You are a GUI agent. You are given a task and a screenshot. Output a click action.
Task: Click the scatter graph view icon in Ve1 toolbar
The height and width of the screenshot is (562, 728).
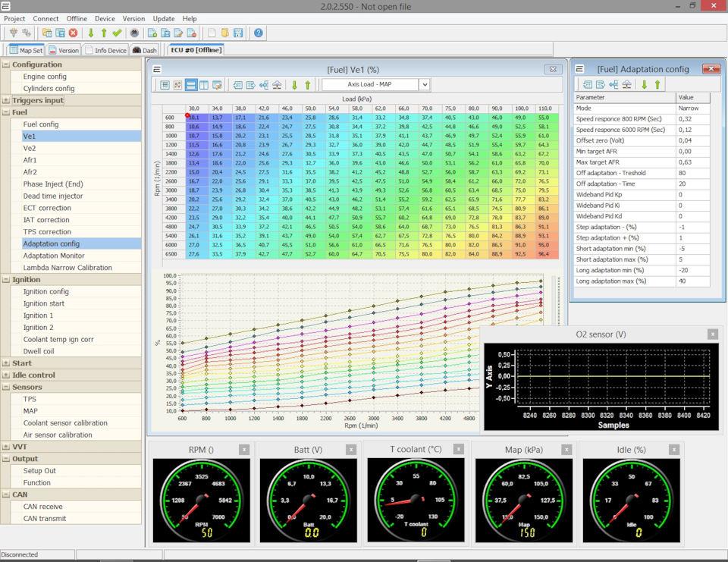coord(177,85)
